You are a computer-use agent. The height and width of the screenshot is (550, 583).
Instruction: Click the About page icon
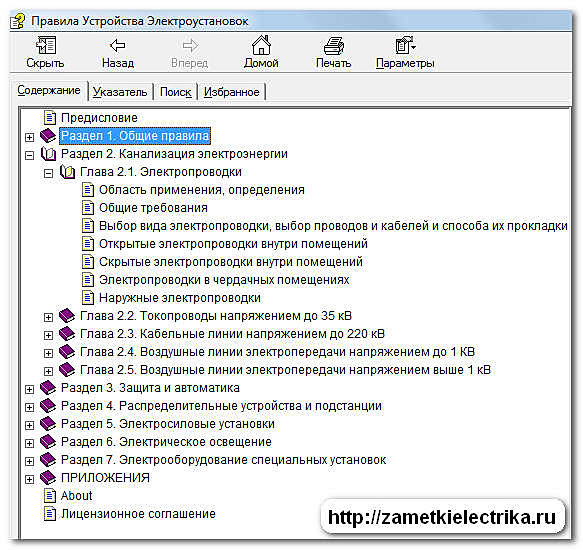(x=50, y=496)
